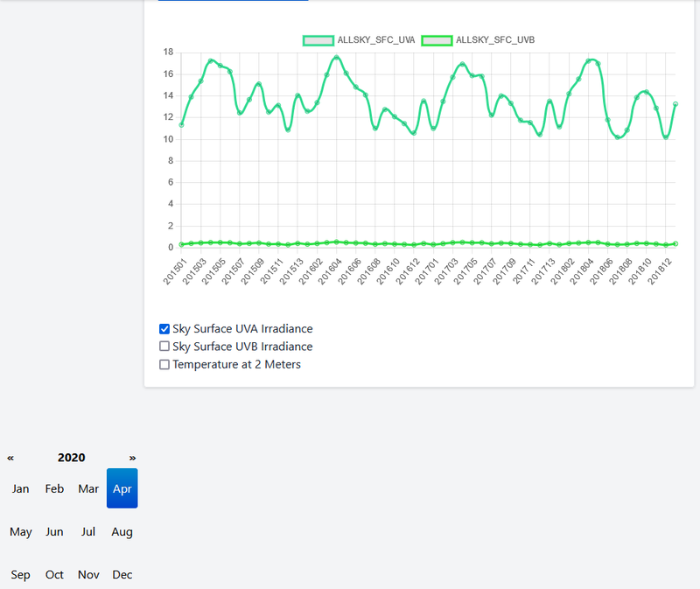This screenshot has height=589, width=700.
Task: Pick May in the month picker
Action: coord(21,531)
